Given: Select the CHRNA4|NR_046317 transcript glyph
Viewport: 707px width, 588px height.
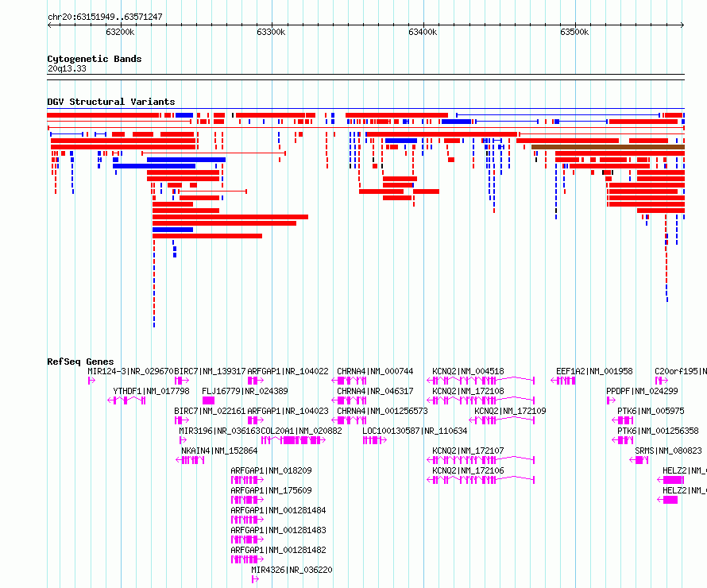Looking at the screenshot, I should 349,400.
